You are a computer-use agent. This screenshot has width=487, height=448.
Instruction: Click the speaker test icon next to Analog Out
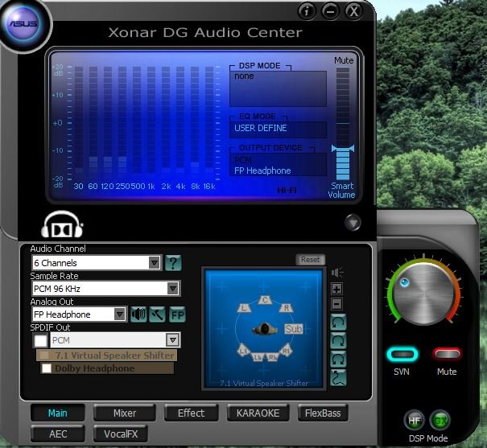click(x=138, y=314)
